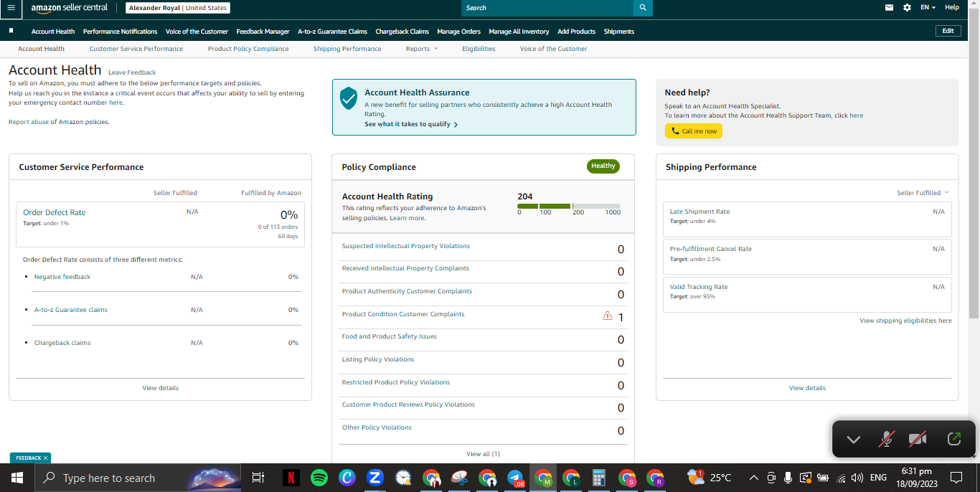
Task: Open the Task View icon
Action: pos(258,478)
